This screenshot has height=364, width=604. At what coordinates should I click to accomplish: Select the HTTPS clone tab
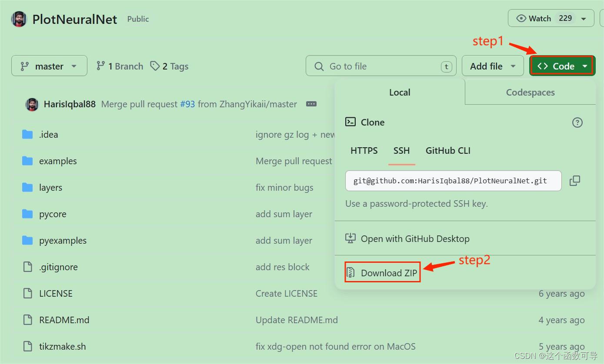point(364,151)
